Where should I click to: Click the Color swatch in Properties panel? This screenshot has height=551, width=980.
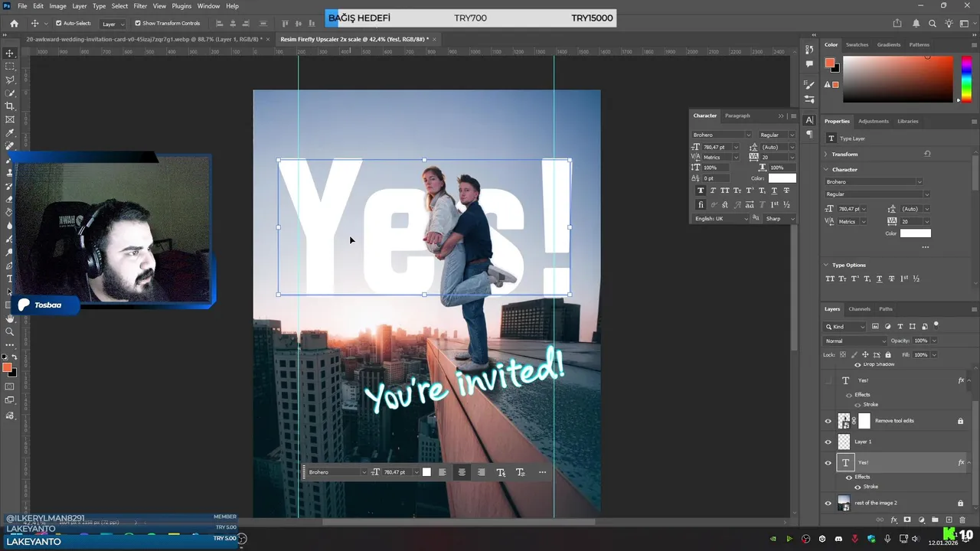916,233
